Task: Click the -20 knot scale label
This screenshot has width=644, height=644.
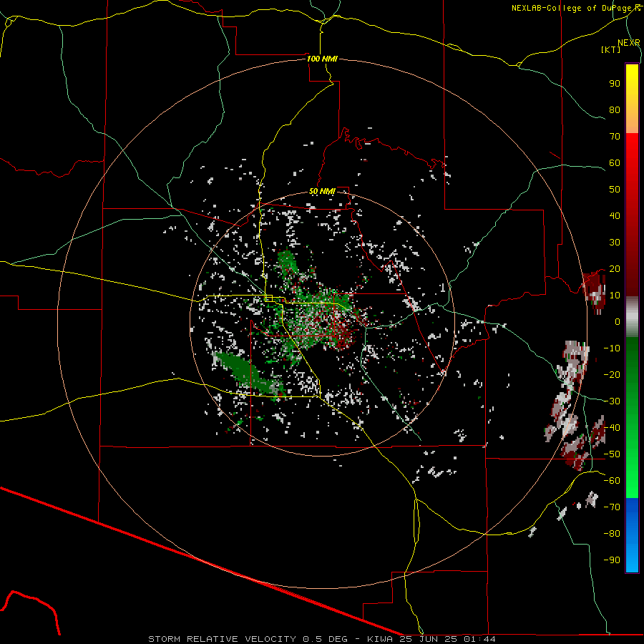Action: coord(612,375)
